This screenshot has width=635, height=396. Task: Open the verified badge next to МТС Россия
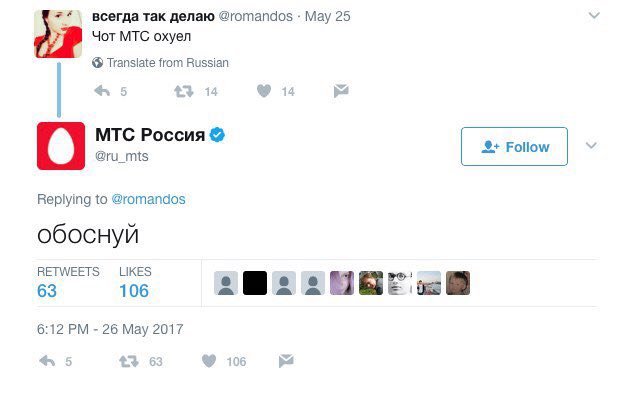[217, 135]
